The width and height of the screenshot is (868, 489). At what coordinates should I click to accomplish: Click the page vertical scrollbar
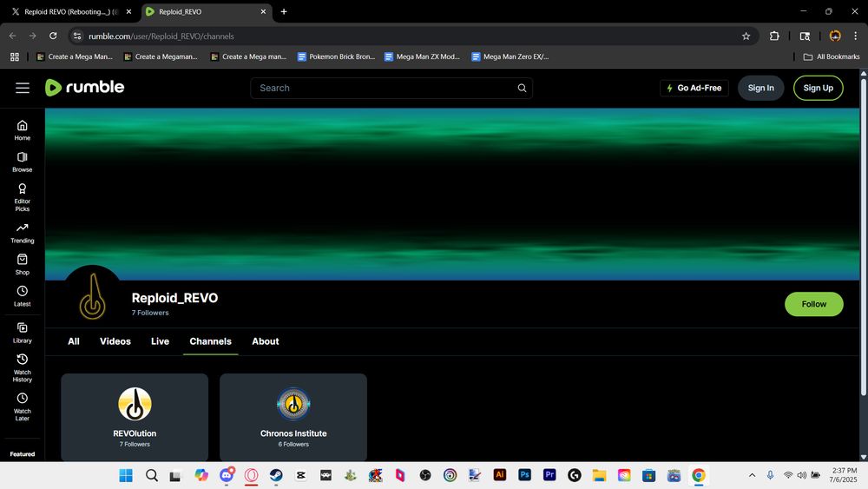[x=864, y=237]
